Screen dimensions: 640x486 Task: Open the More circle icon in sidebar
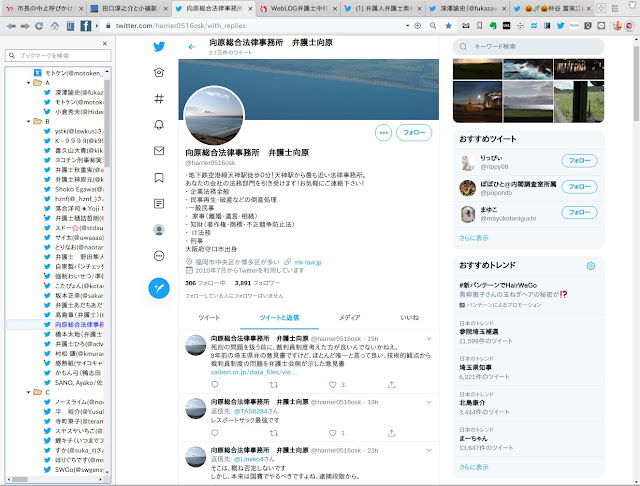[159, 255]
